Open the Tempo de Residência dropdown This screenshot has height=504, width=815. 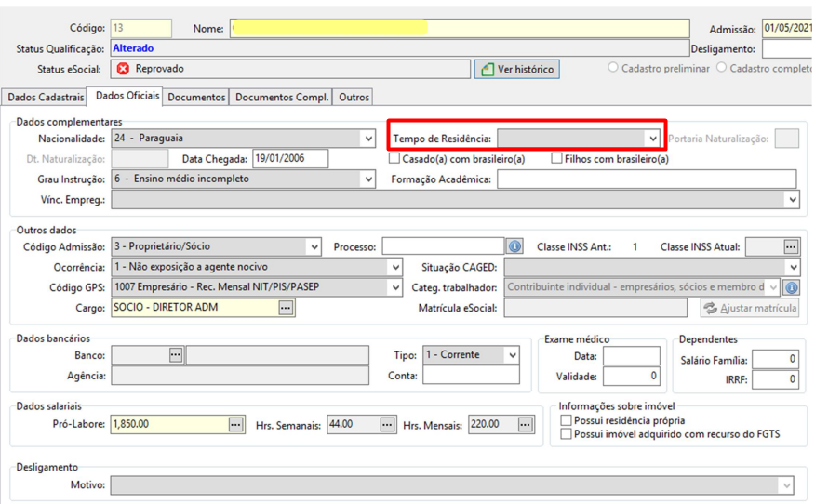pyautogui.click(x=653, y=139)
